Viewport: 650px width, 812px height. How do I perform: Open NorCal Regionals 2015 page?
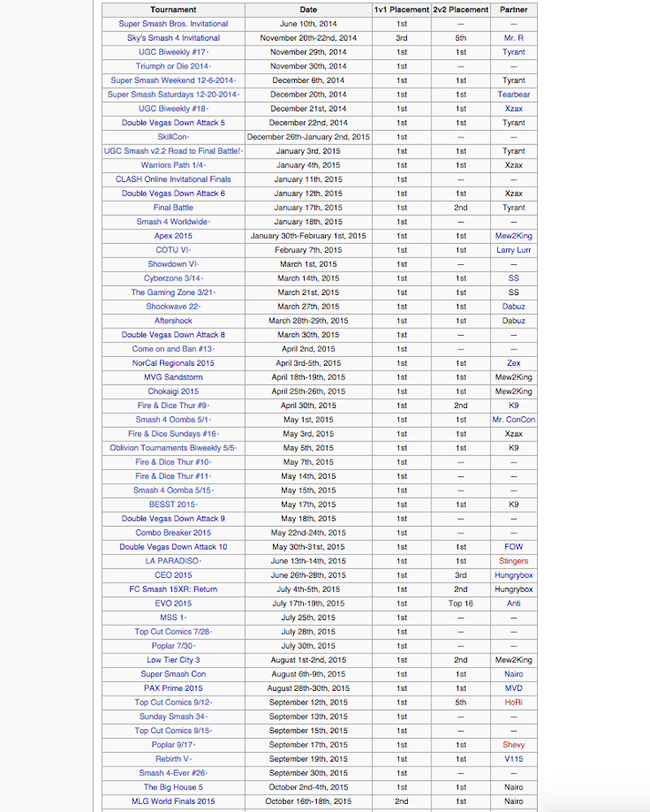173,363
